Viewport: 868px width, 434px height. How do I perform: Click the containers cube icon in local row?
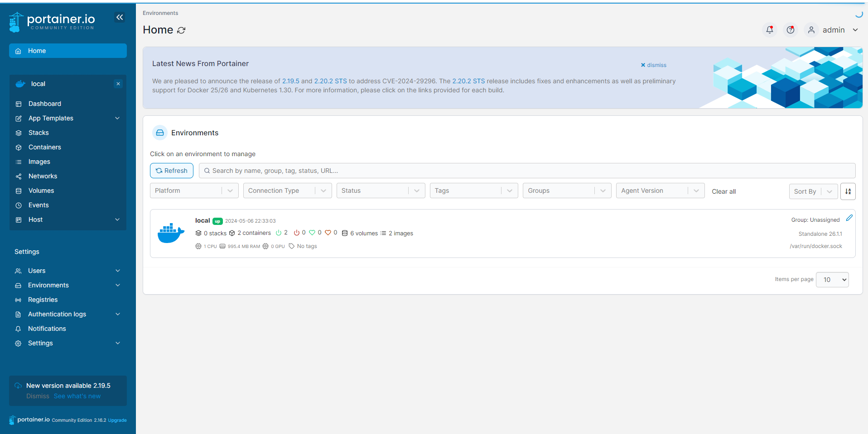click(232, 233)
